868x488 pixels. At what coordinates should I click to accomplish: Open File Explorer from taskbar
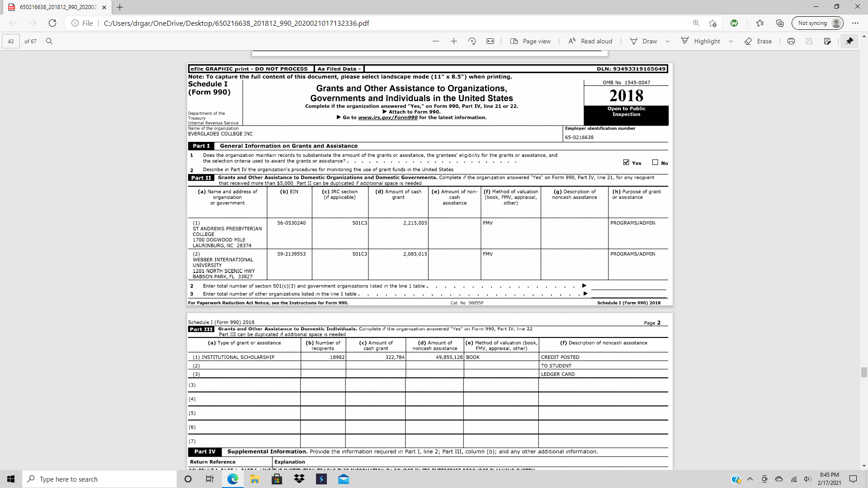pyautogui.click(x=255, y=479)
